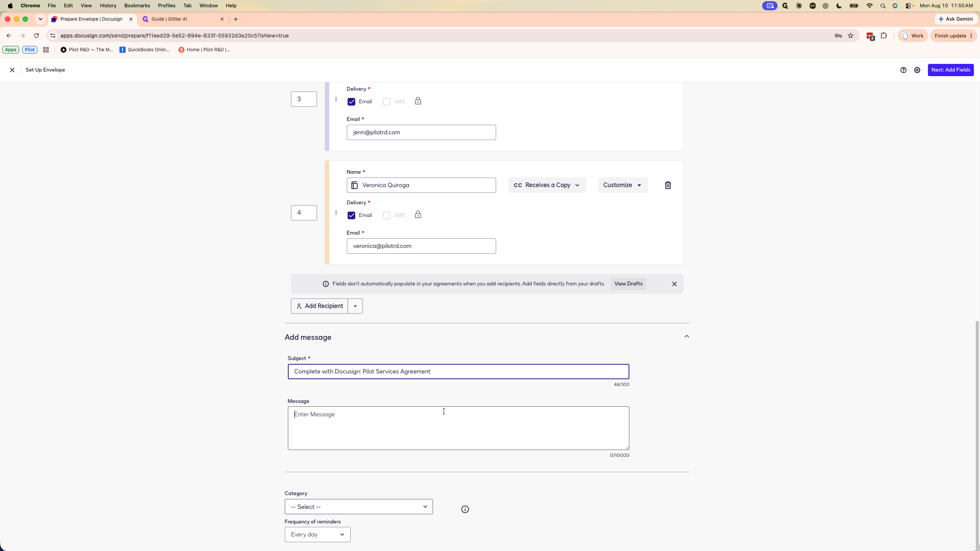Open Work profile button
Screen dimensions: 980x551
tap(913, 36)
